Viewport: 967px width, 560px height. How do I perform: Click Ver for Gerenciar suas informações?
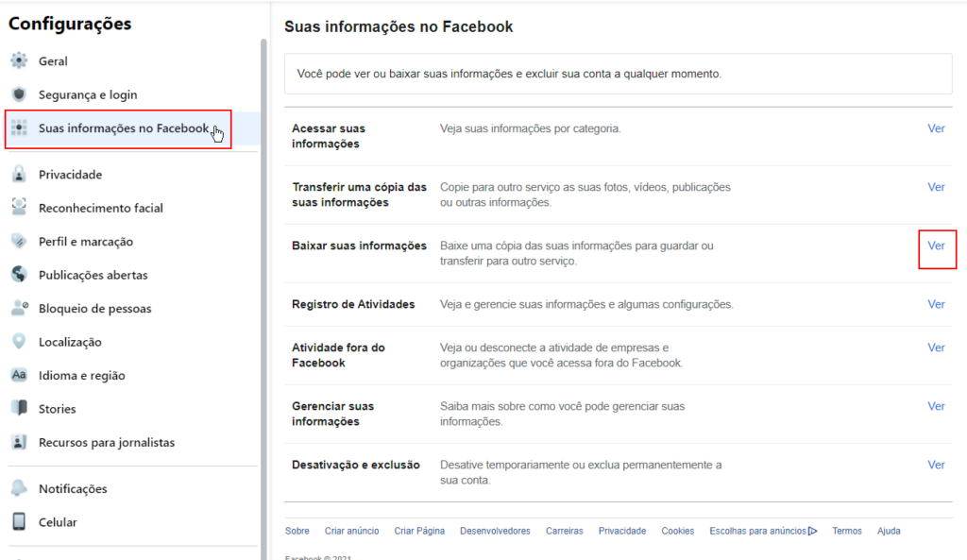click(936, 406)
